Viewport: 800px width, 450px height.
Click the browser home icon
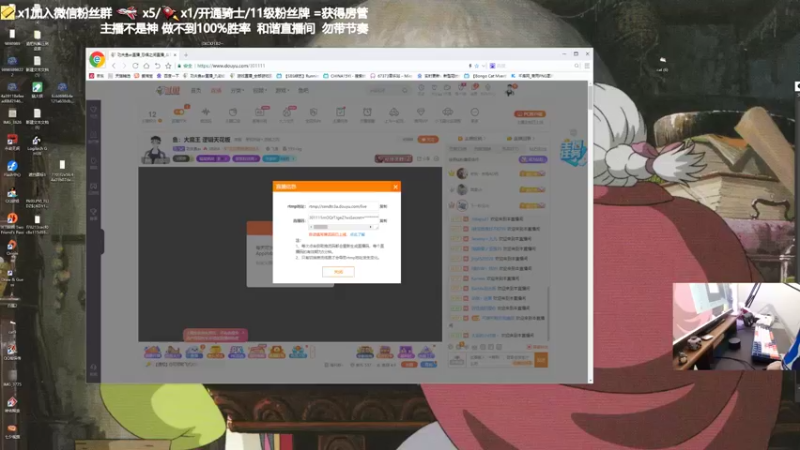tap(146, 66)
